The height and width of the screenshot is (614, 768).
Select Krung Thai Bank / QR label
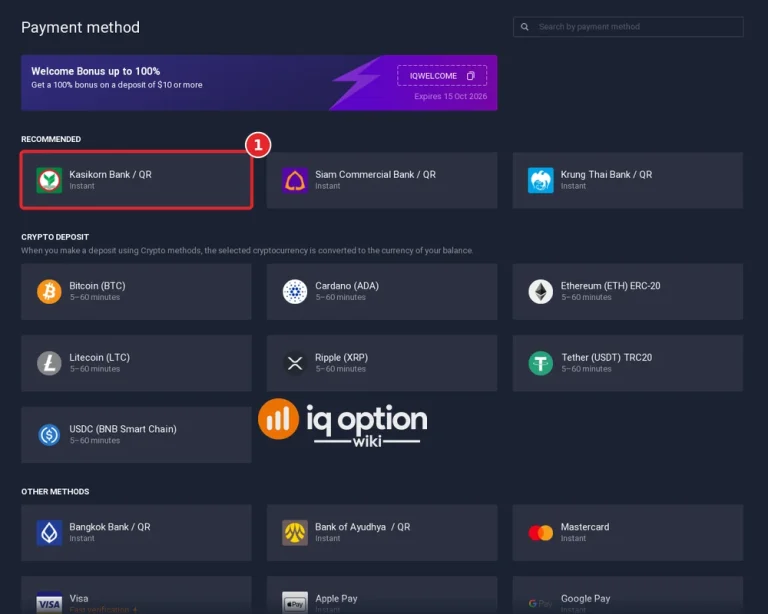tap(606, 174)
